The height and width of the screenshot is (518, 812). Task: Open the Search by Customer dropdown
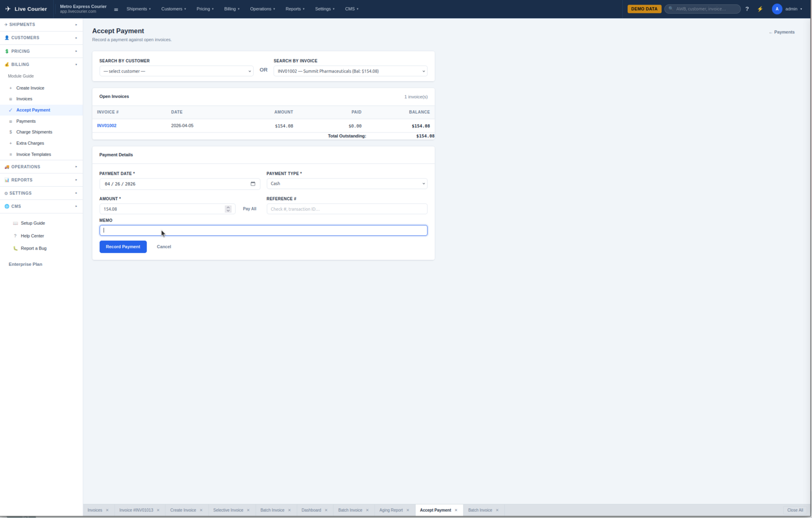click(x=176, y=71)
